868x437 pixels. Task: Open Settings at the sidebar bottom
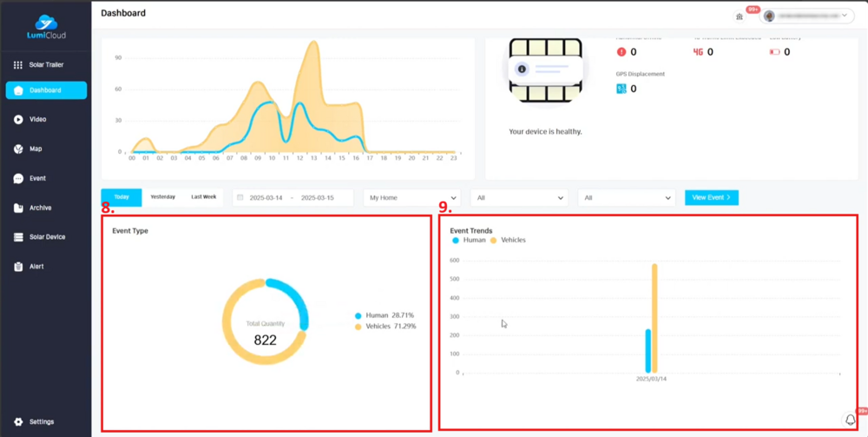coord(40,421)
